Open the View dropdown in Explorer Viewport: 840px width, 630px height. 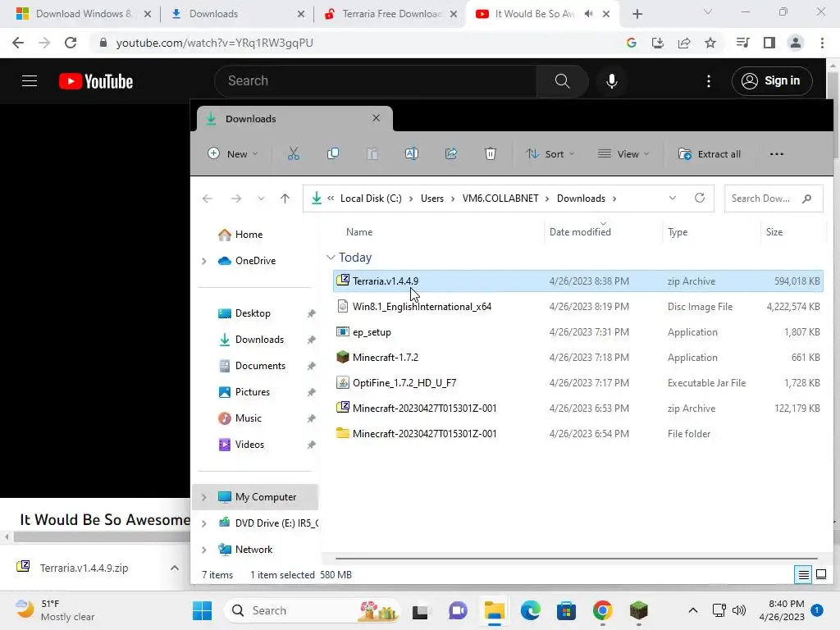pyautogui.click(x=623, y=153)
